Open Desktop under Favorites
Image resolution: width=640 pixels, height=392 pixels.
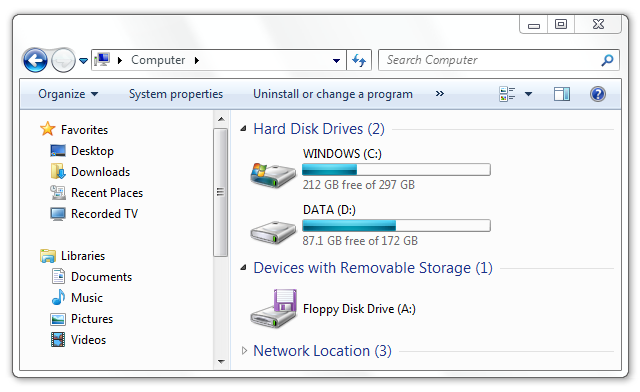(92, 151)
